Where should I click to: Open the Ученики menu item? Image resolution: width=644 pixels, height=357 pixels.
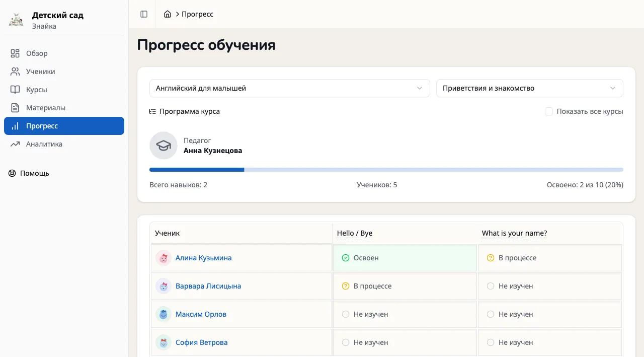[x=64, y=72]
